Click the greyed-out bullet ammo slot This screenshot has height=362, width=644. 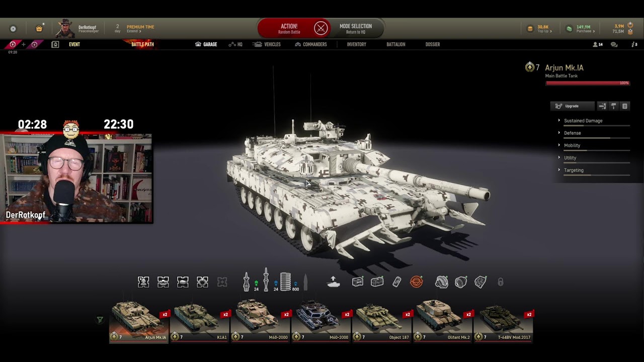305,283
